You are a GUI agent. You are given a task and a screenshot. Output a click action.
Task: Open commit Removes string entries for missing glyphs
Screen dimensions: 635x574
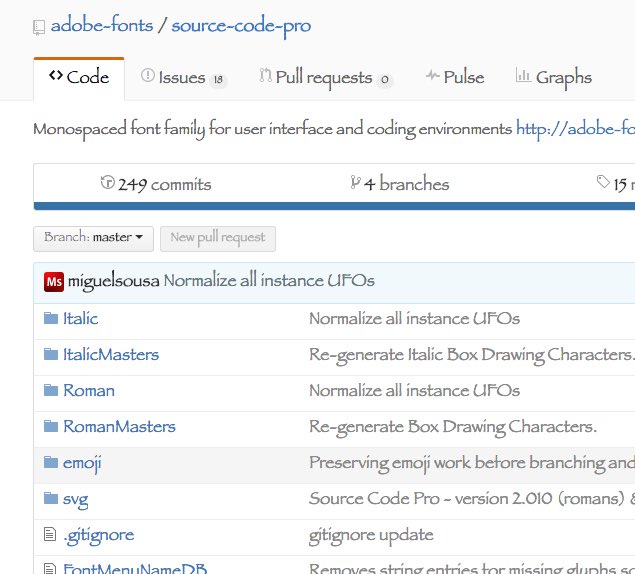click(x=472, y=568)
